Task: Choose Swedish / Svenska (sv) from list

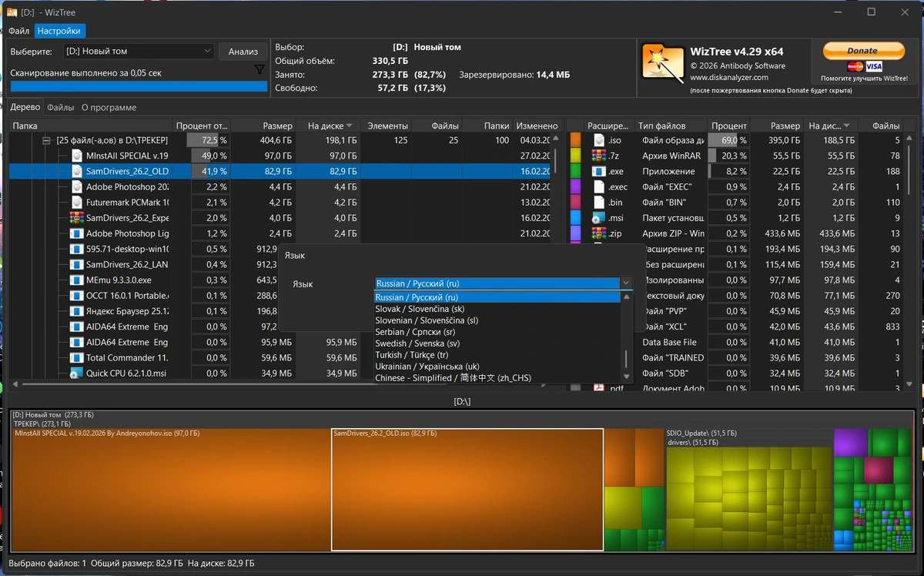Action: tap(497, 343)
